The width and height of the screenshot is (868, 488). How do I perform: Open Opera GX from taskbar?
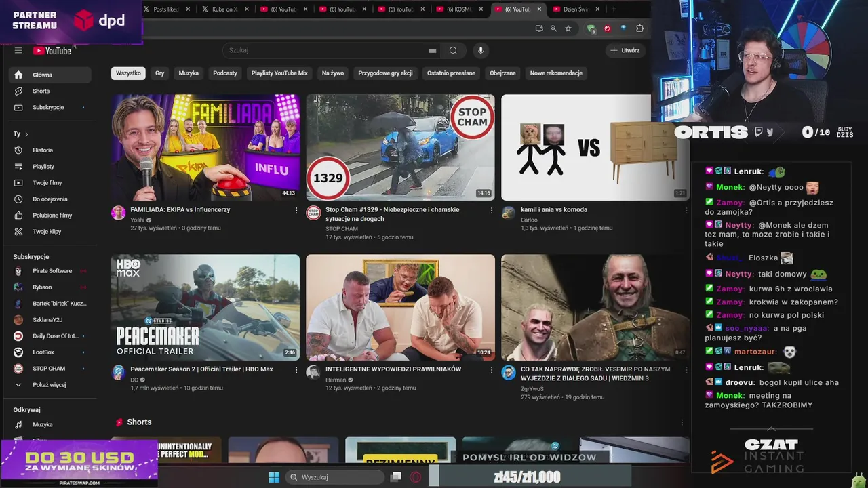click(x=416, y=477)
